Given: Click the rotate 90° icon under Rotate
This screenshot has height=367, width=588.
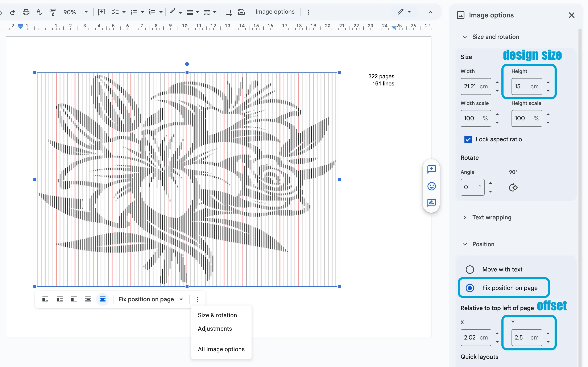Looking at the screenshot, I should coord(513,187).
